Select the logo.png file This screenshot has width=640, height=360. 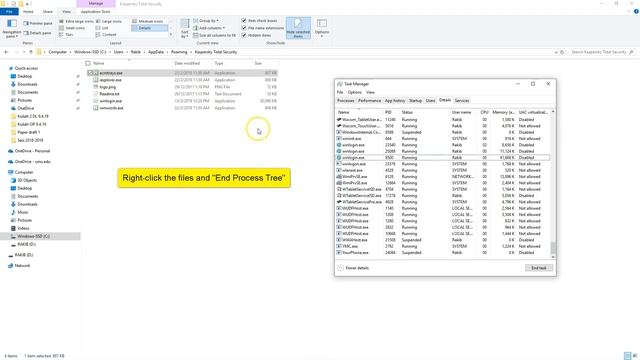click(108, 87)
